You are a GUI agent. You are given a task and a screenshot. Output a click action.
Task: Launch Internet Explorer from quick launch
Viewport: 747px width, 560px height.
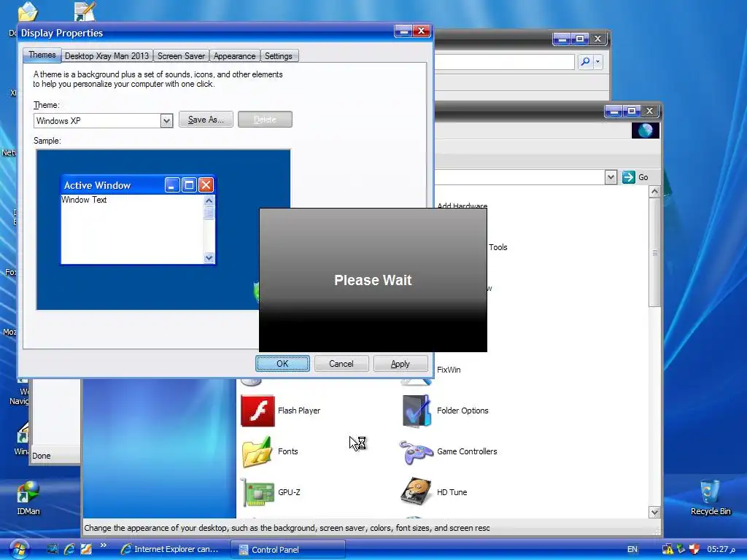[69, 549]
